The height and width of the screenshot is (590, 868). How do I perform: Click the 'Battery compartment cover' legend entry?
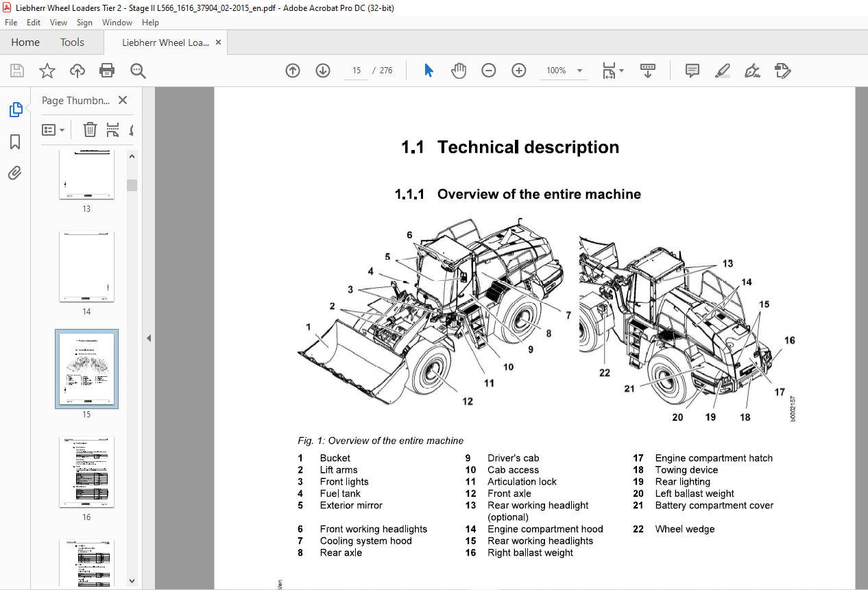click(714, 506)
